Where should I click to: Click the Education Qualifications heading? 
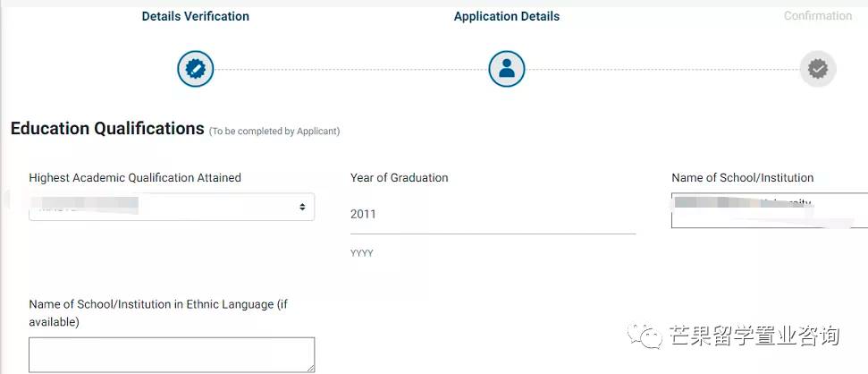[x=107, y=129]
